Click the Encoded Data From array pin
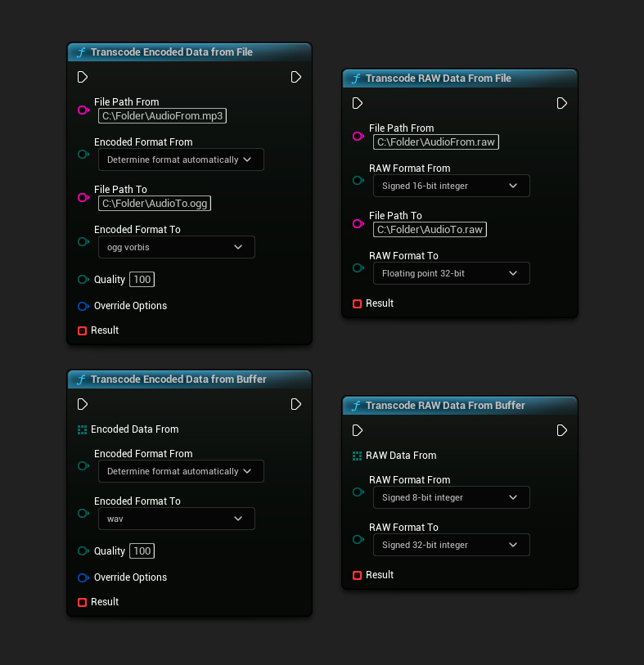Viewport: 644px width, 665px height. [x=83, y=429]
